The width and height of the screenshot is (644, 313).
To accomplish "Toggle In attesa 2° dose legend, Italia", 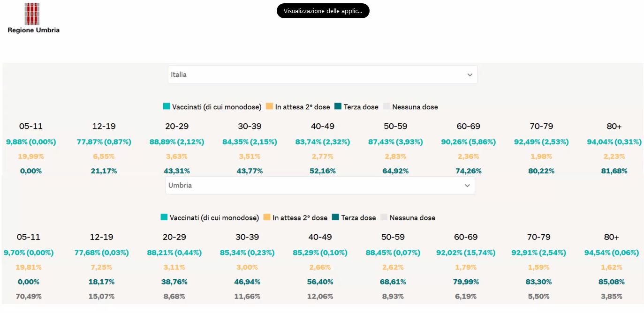I will pyautogui.click(x=269, y=106).
